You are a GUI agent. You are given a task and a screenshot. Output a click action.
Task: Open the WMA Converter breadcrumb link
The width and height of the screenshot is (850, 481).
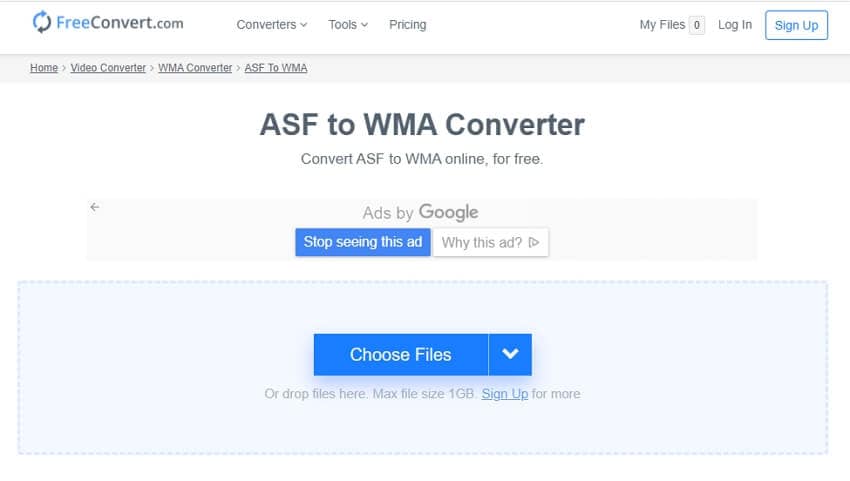coord(195,68)
